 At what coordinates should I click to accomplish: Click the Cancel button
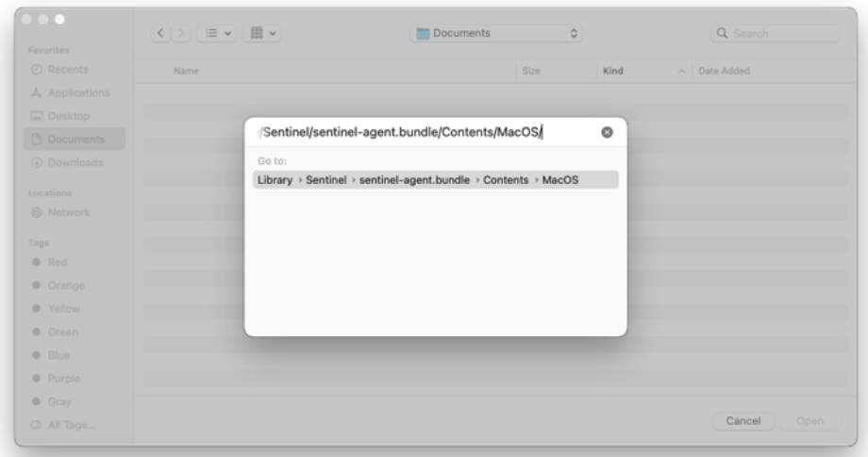click(x=743, y=421)
